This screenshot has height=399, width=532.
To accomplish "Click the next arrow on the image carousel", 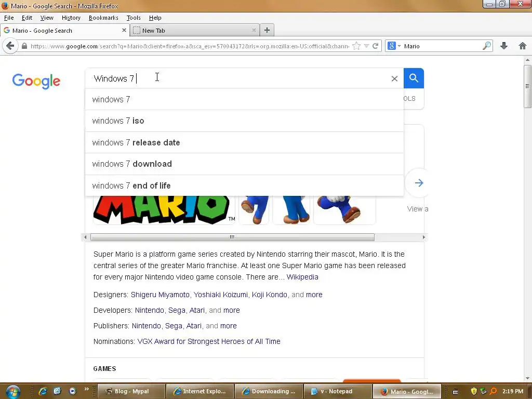I will pyautogui.click(x=419, y=183).
